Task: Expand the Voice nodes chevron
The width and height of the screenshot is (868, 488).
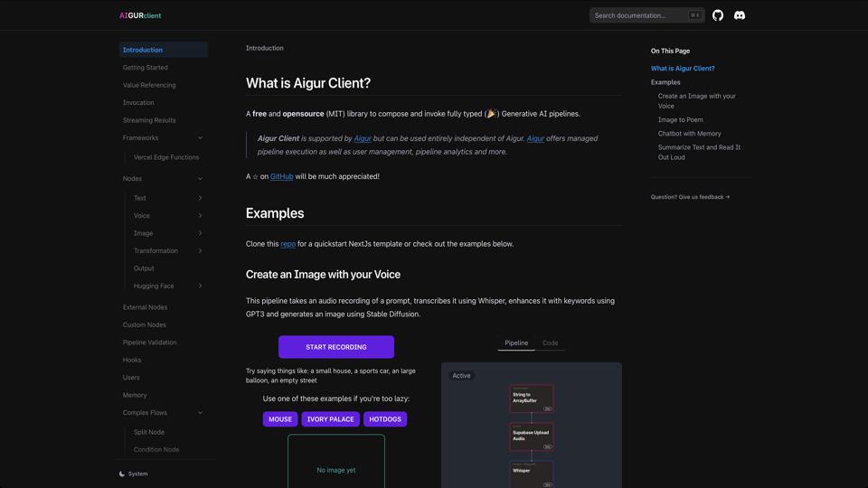Action: [200, 216]
